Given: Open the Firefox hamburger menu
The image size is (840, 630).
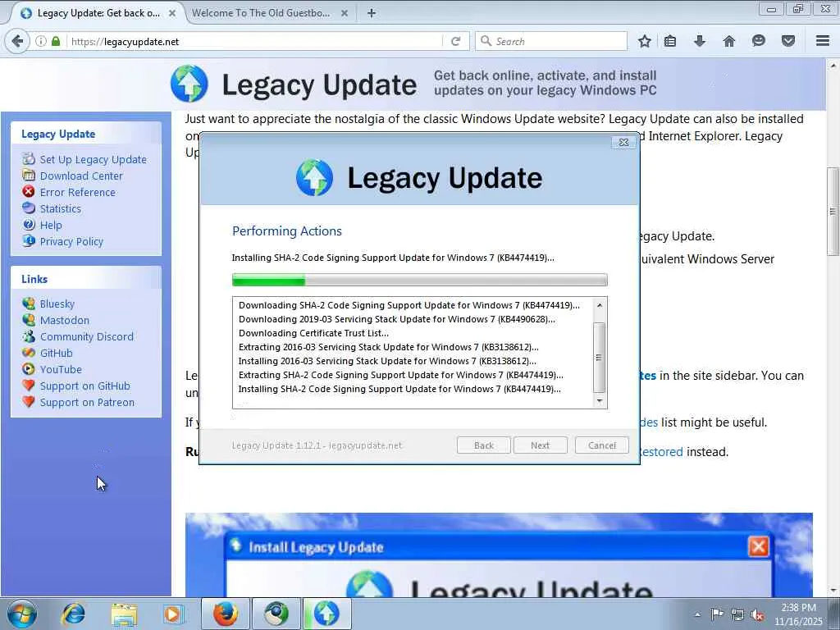Looking at the screenshot, I should point(823,41).
